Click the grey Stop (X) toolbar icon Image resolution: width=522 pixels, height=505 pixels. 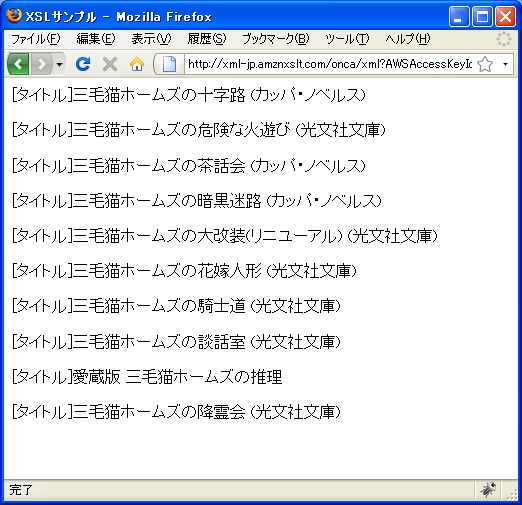[x=110, y=64]
